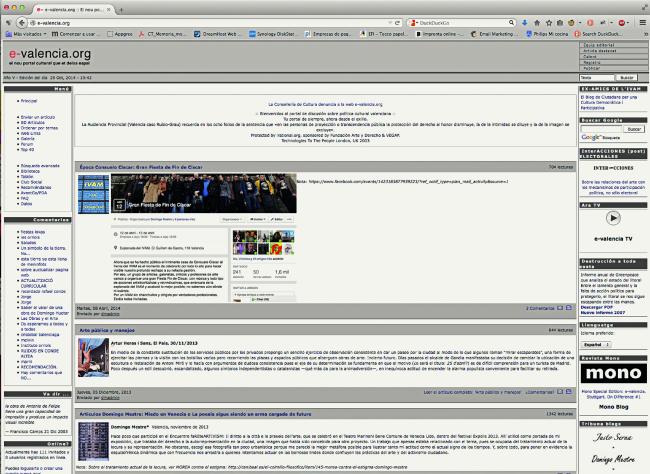650x474 pixels.
Task: Click the Descargar PDF link
Action: tap(597, 307)
